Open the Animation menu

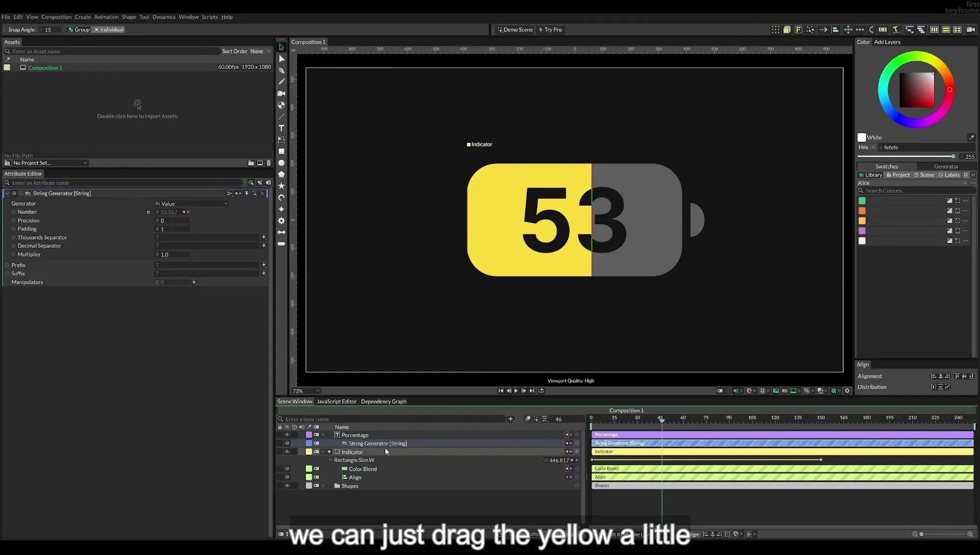(106, 17)
